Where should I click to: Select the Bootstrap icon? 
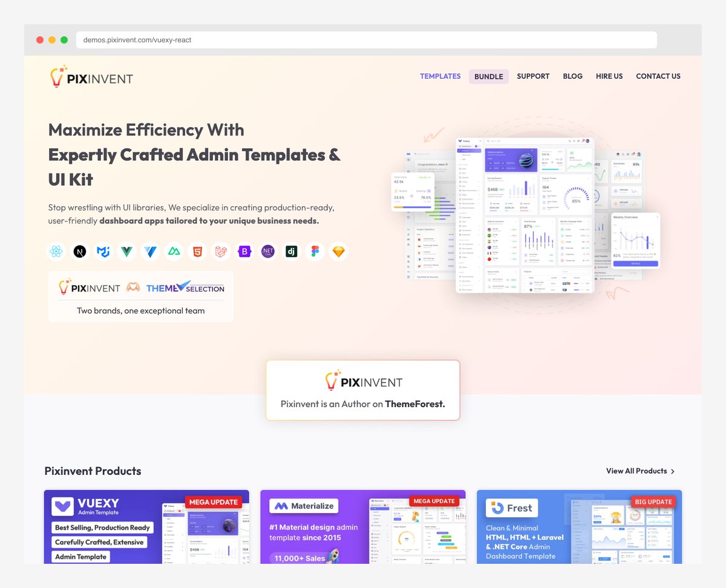244,251
